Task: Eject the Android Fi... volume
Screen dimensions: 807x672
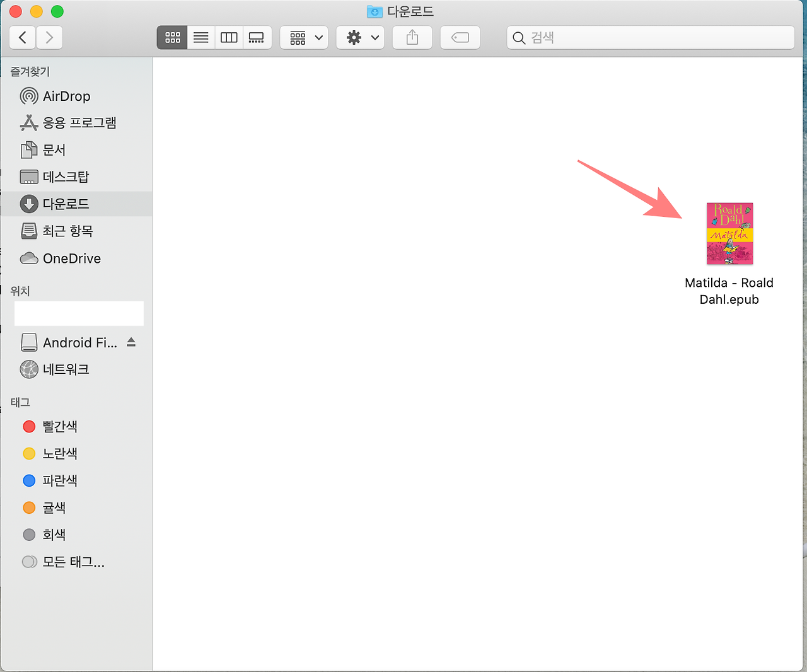Action: pyautogui.click(x=131, y=342)
